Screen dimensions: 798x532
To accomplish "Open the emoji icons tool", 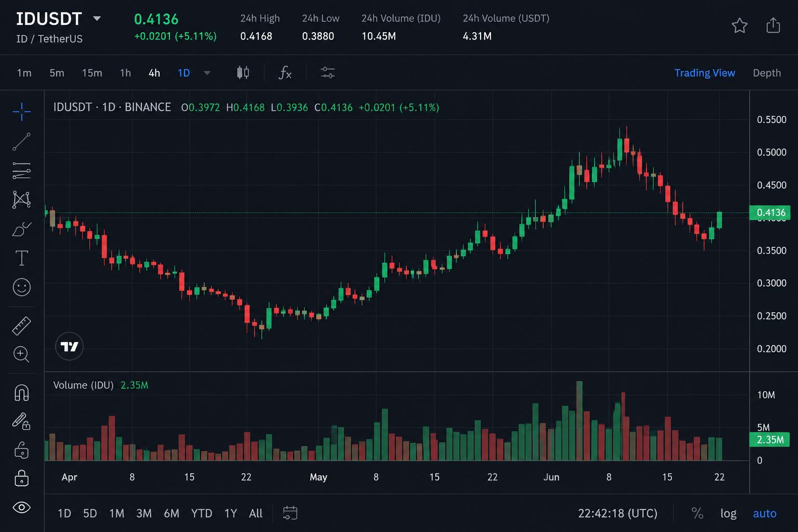I will point(21,287).
